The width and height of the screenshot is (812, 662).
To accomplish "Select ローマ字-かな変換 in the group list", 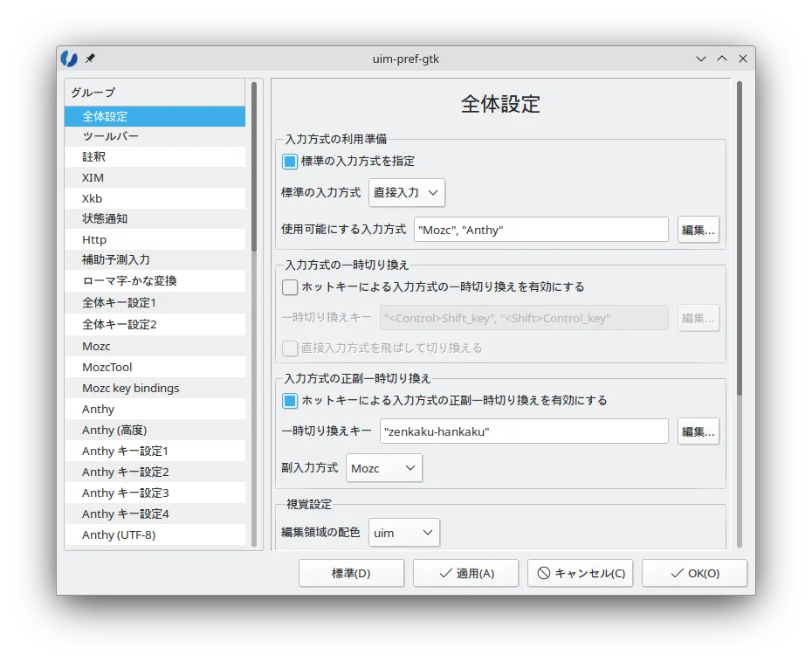I will pos(155,280).
